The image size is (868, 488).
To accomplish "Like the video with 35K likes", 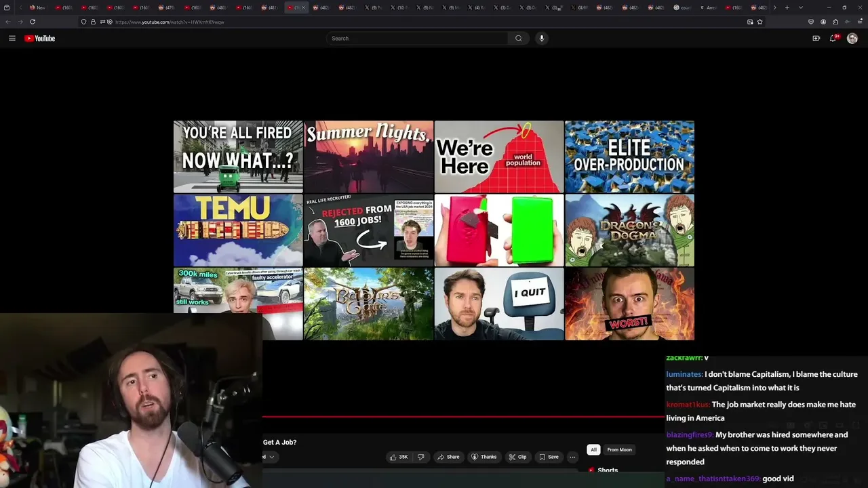I will point(399,457).
